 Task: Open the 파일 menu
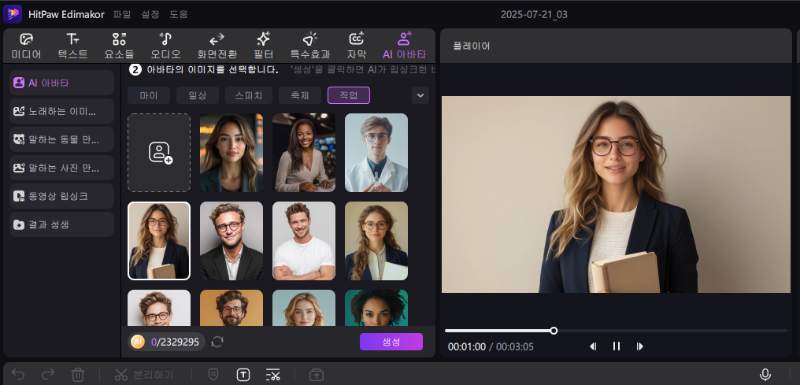121,14
